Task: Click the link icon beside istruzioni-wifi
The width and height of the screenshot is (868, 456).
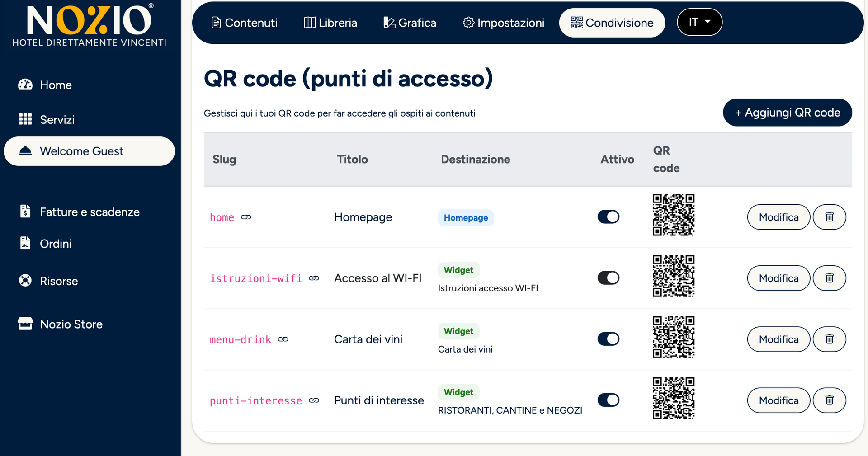Action: pyautogui.click(x=314, y=278)
